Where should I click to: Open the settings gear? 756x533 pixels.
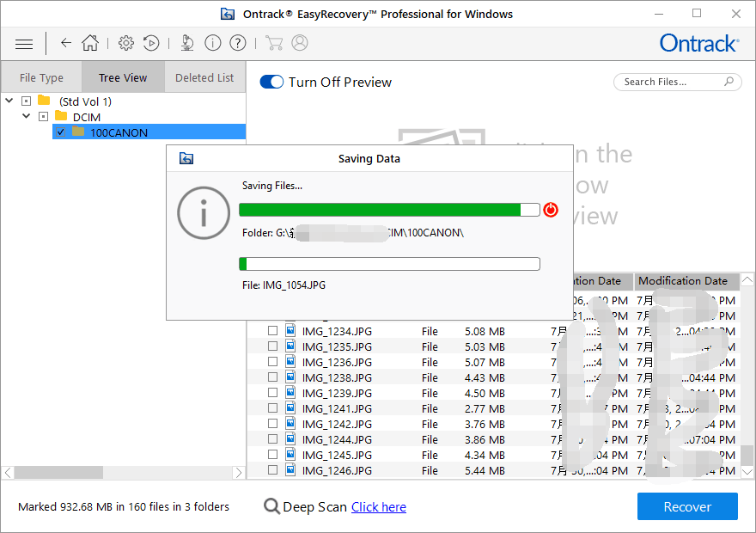point(126,43)
